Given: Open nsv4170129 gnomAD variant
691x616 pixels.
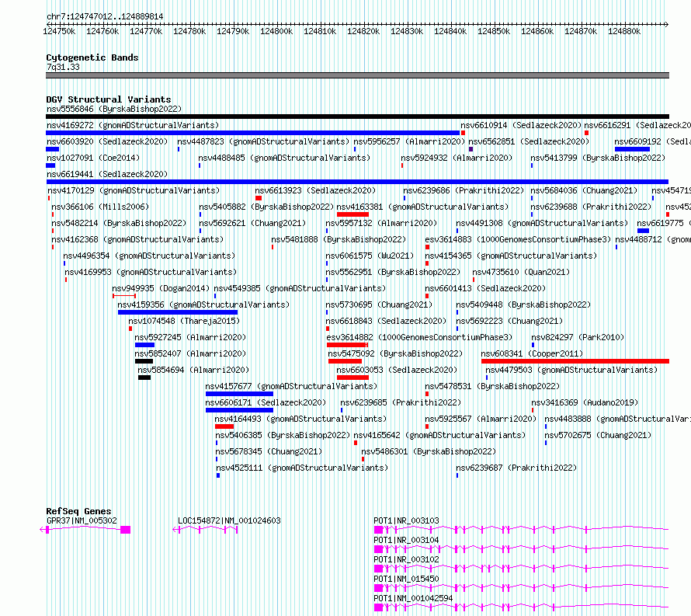Looking at the screenshot, I should pyautogui.click(x=134, y=190).
